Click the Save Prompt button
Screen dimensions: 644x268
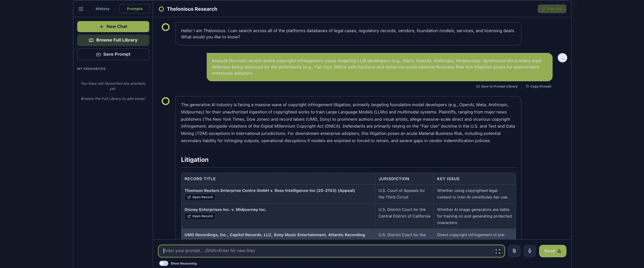pos(113,54)
